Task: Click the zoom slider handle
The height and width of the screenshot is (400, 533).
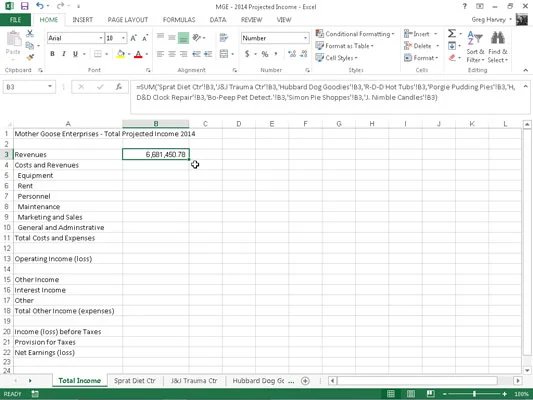Action: [x=474, y=394]
